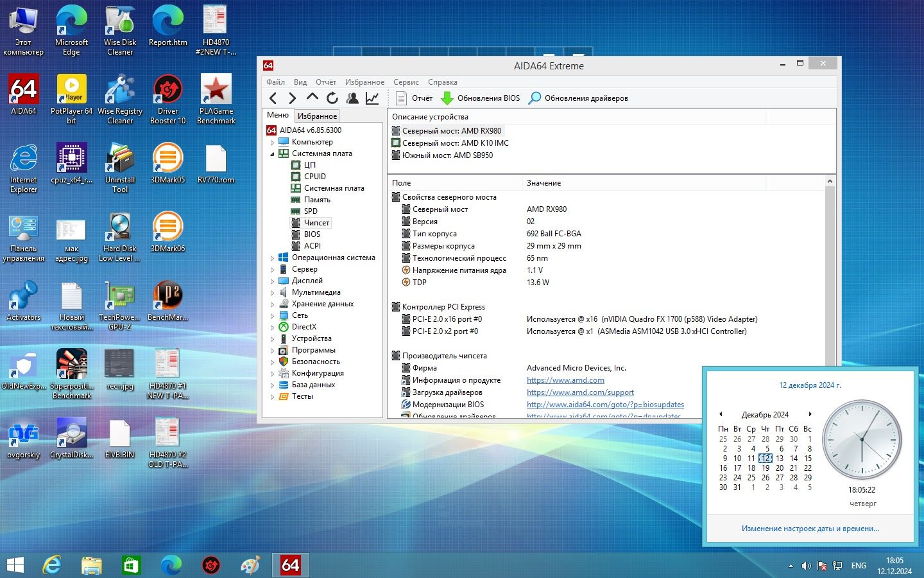Open the biosupdates link for Модернизации BIOS
Screen dimensions: 924x578
tap(605, 405)
